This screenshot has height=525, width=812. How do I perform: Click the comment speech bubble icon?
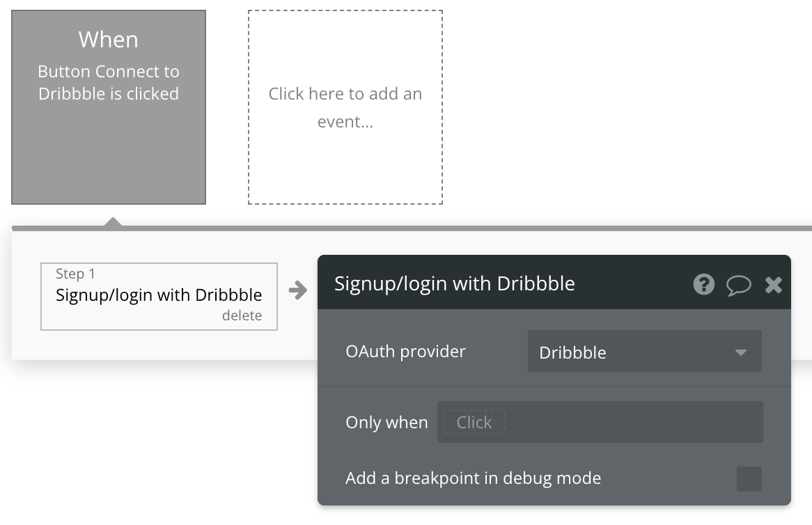(x=738, y=285)
